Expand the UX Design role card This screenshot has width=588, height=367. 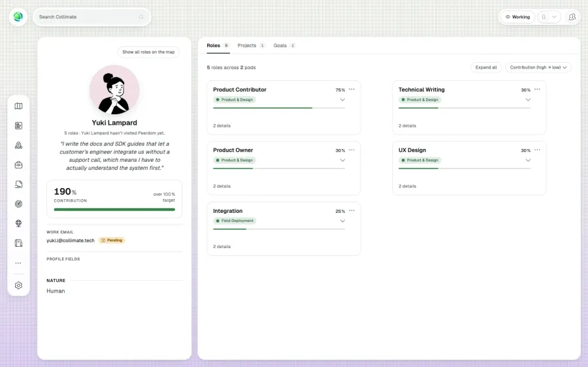[x=528, y=161]
